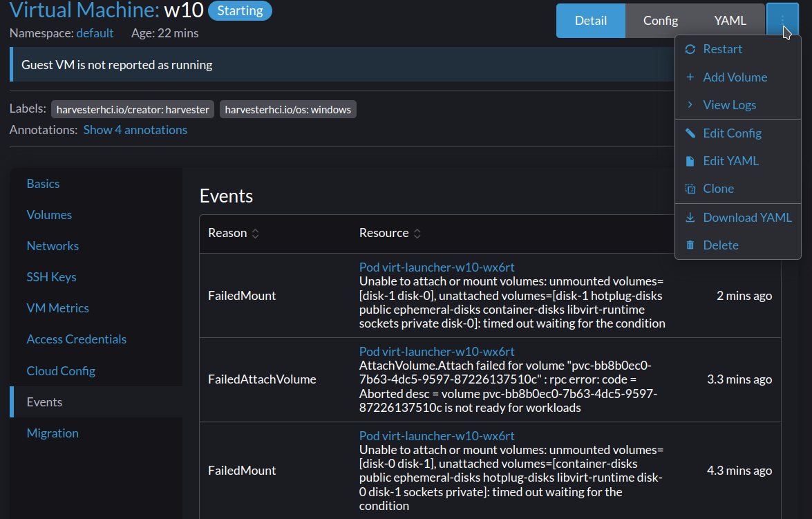This screenshot has height=519, width=812.
Task: Click FailedMount reason in the 4.3 mins ago row
Action: pos(242,471)
